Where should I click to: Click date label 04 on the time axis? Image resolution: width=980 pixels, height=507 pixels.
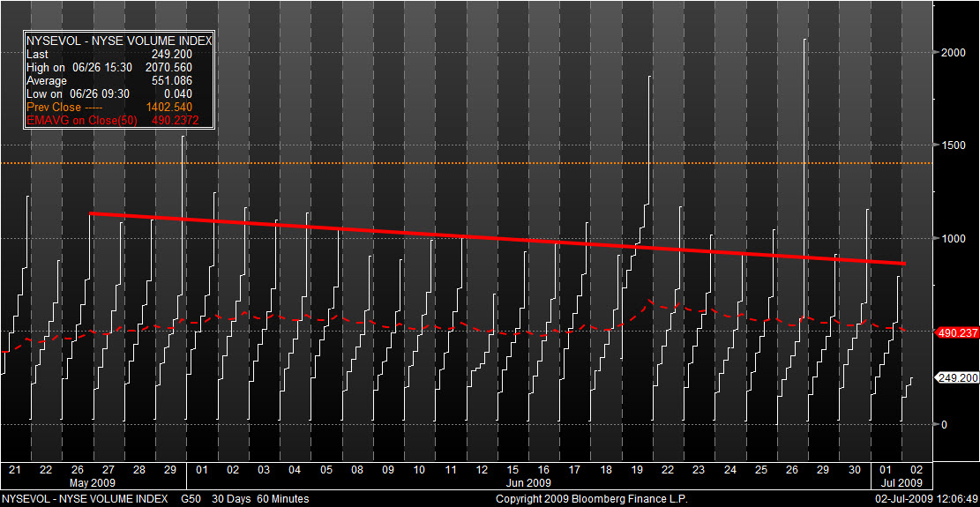(x=295, y=469)
